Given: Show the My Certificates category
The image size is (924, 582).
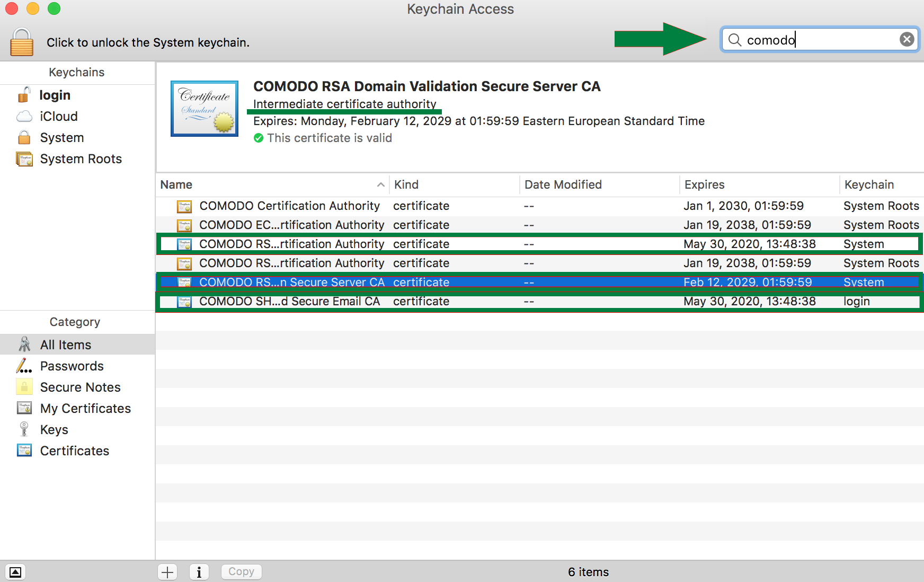Looking at the screenshot, I should (x=77, y=408).
